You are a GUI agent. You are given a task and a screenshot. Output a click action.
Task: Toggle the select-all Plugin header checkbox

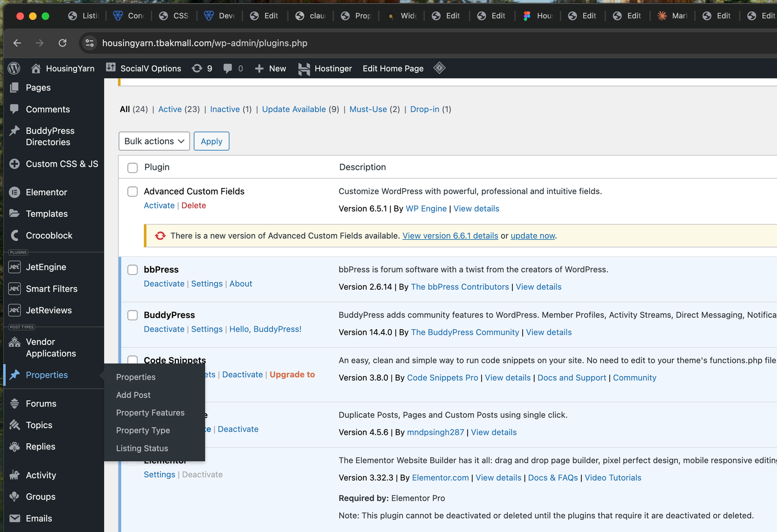click(x=133, y=168)
